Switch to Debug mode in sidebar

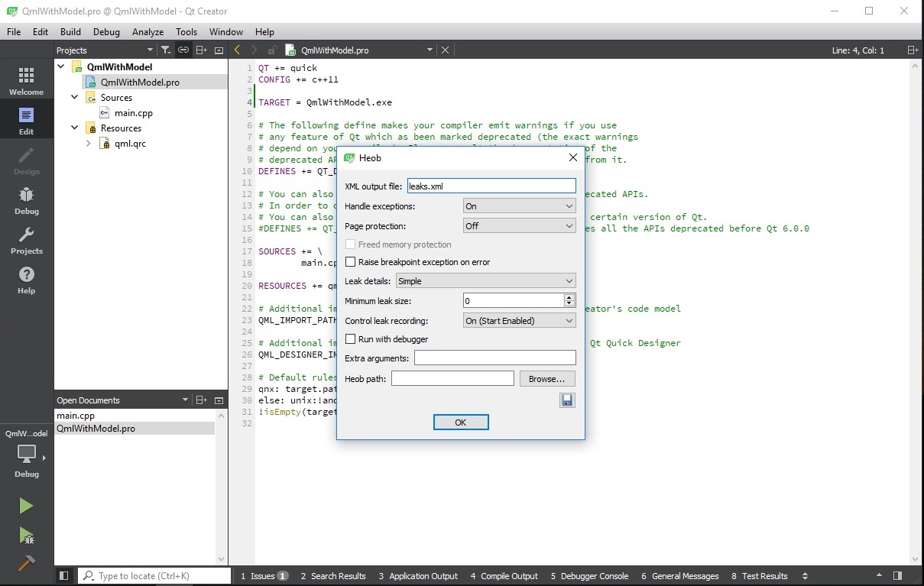(x=26, y=200)
